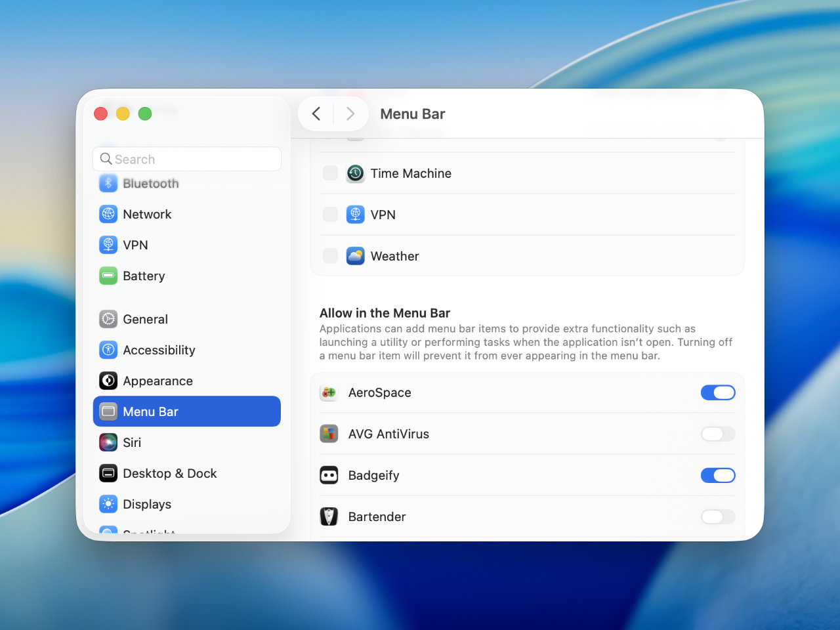
Task: Select Appearance in the sidebar
Action: pyautogui.click(x=157, y=381)
